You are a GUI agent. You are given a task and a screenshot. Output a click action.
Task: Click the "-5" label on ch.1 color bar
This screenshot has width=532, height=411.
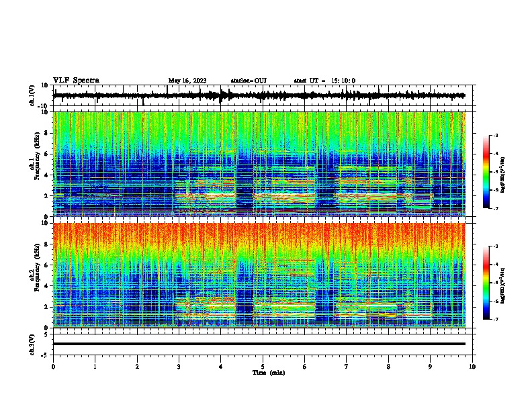coord(495,172)
